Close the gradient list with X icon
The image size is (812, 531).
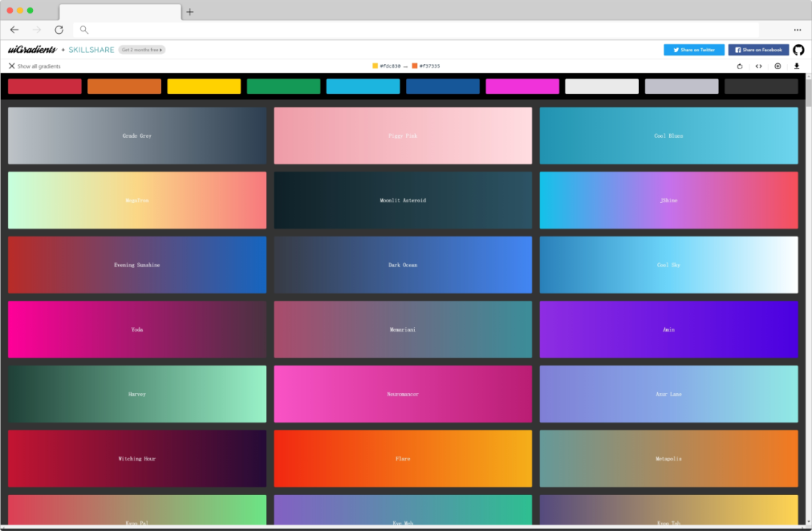click(x=11, y=65)
